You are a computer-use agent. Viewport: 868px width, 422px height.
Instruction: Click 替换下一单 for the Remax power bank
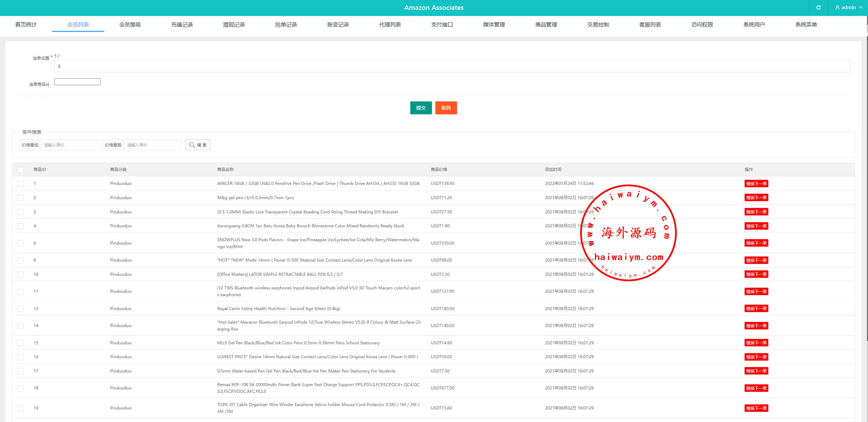point(756,388)
